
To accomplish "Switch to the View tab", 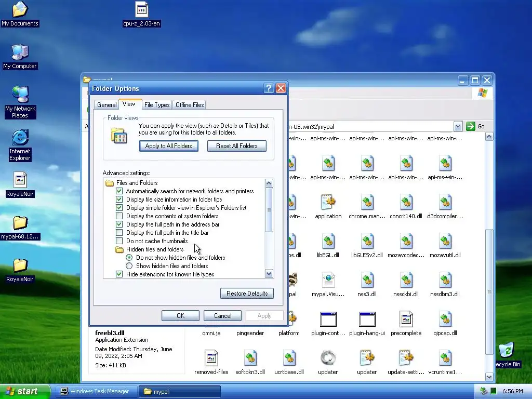I will [x=129, y=104].
